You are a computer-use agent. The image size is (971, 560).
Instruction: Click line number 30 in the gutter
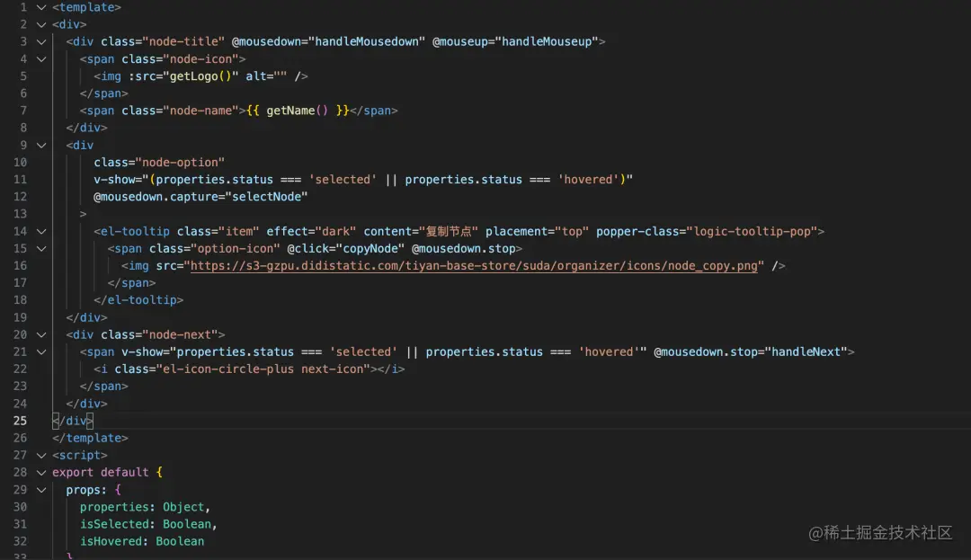click(20, 507)
